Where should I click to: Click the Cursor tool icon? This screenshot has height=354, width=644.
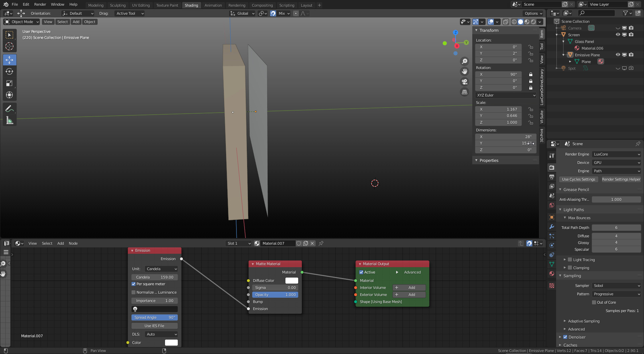[x=9, y=46]
